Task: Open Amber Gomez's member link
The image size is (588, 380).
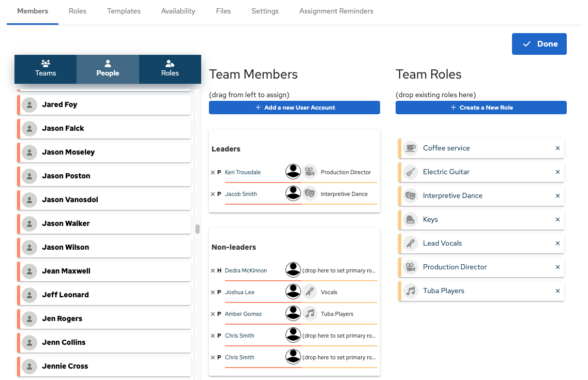Action: 243,314
